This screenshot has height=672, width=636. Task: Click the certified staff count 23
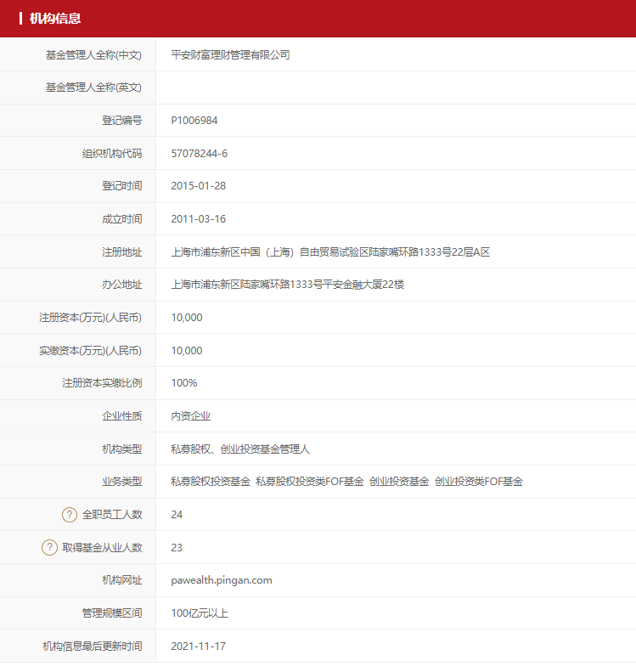click(177, 548)
